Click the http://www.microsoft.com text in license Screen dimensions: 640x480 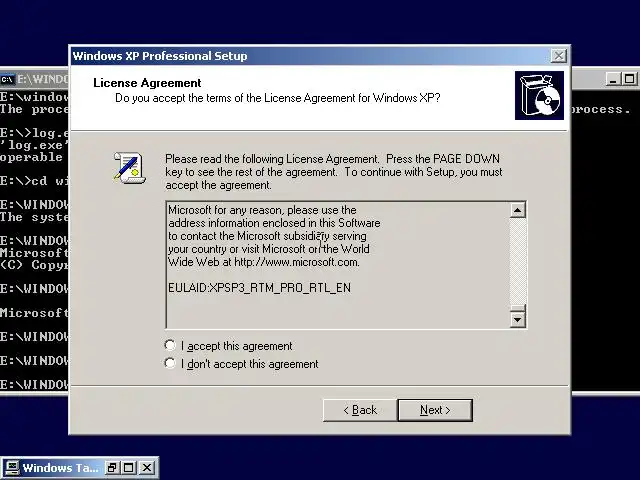click(297, 262)
